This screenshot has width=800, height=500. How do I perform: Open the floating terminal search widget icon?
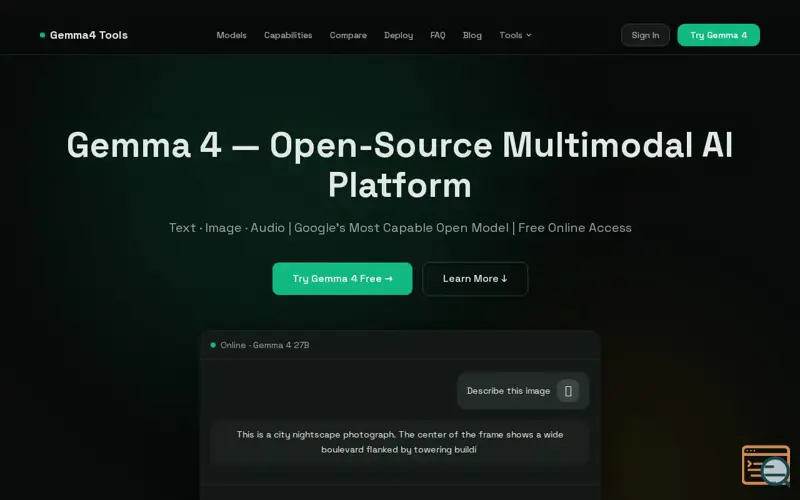[765, 465]
